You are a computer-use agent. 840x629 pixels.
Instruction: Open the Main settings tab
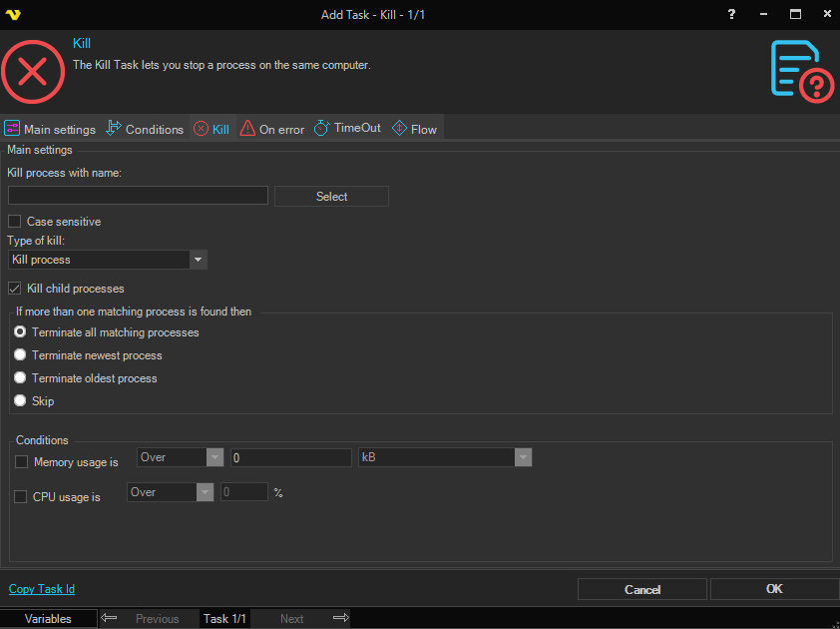[x=50, y=129]
